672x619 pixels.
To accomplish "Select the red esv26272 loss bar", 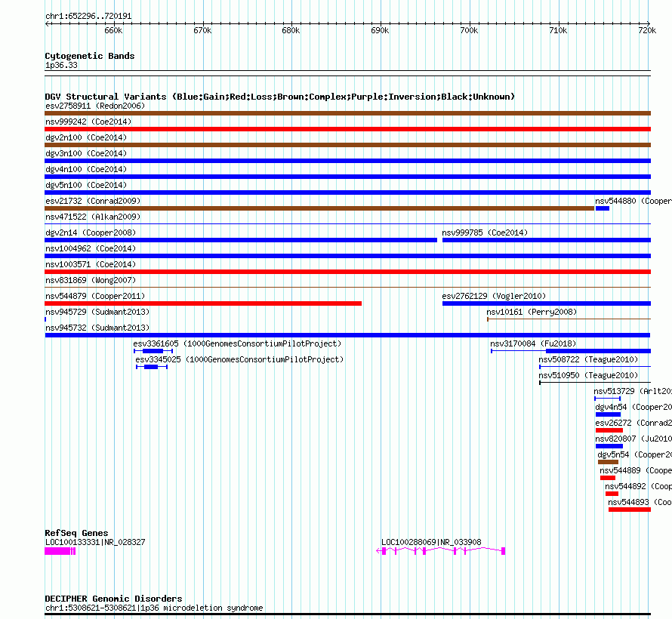I will tap(609, 430).
